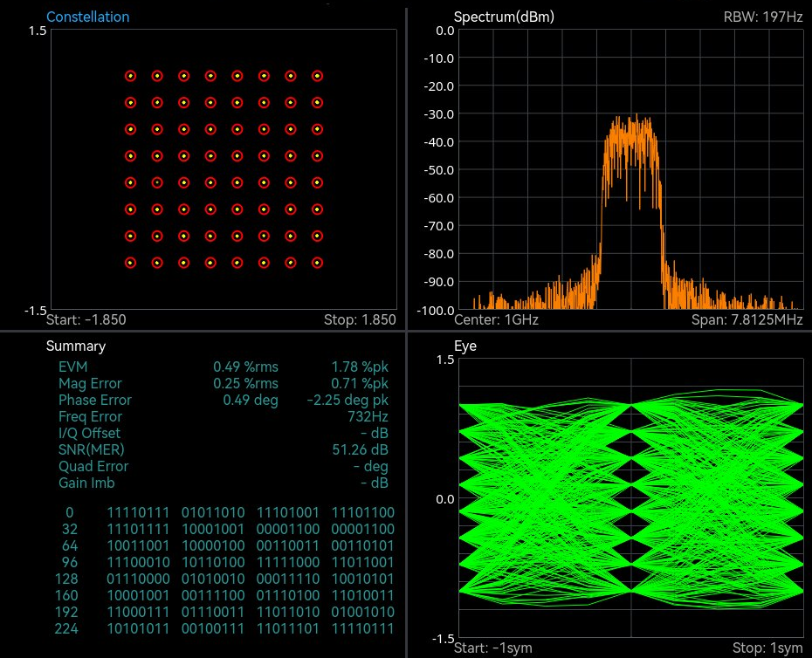Click bit word 00011110 in row 128
Image resolution: width=812 pixels, height=658 pixels.
pyautogui.click(x=288, y=579)
